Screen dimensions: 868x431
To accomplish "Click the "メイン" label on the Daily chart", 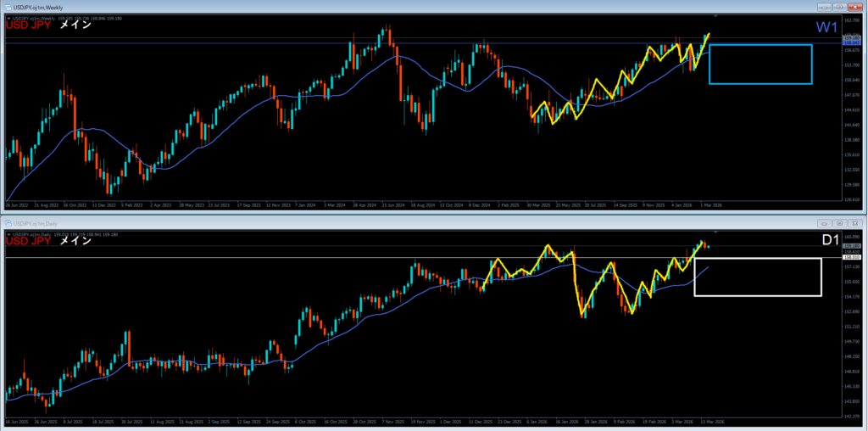I will coord(75,241).
